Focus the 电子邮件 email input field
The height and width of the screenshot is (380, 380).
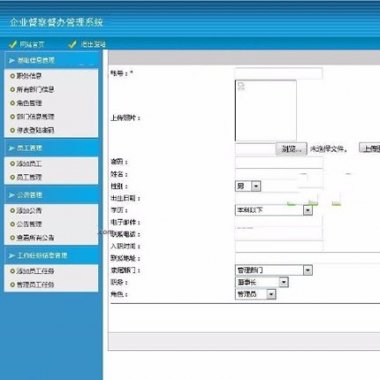(279, 222)
